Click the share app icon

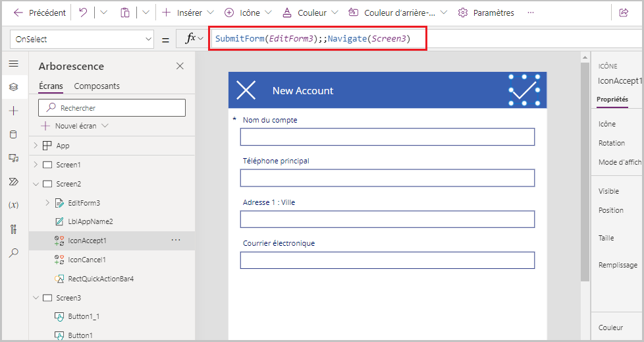[624, 13]
